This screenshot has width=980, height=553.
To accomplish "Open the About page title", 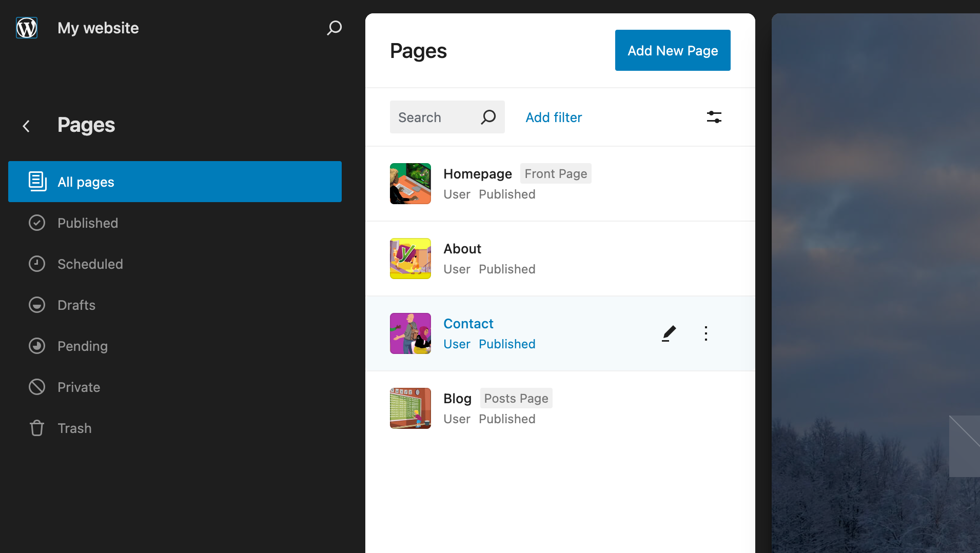I will [x=462, y=249].
